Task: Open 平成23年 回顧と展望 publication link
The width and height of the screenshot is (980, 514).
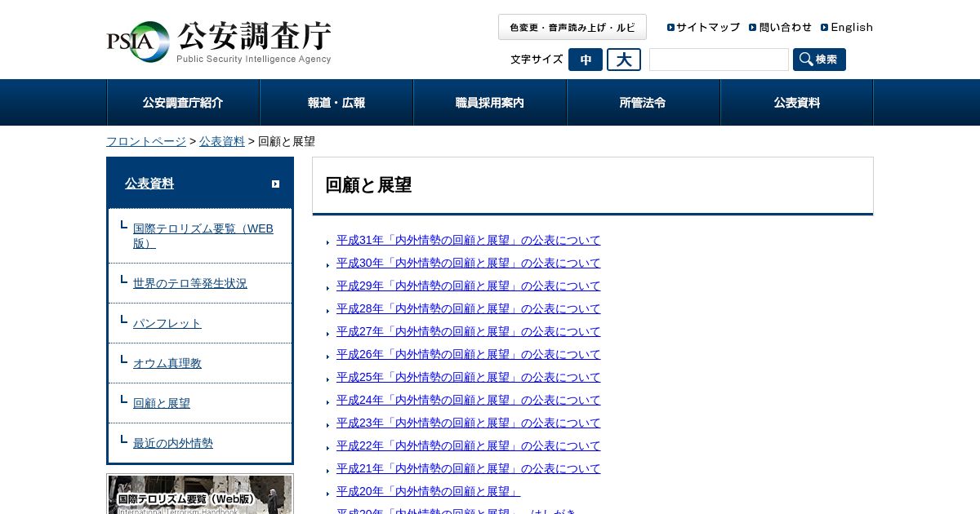Action: 469,423
